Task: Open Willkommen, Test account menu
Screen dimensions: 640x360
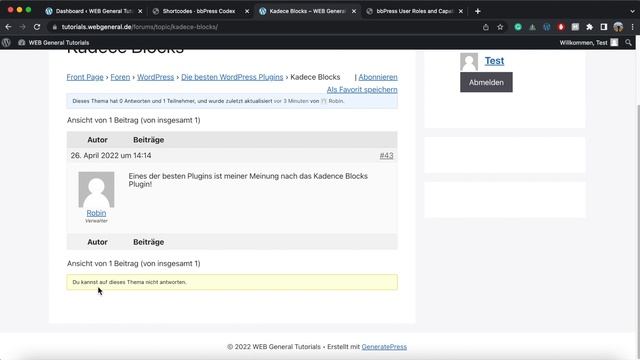Action: pos(589,42)
